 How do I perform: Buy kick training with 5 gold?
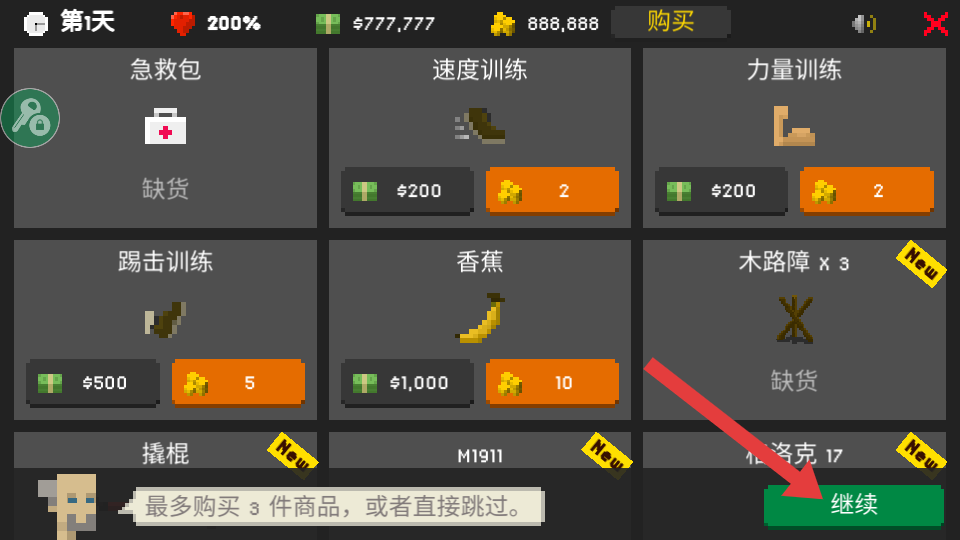pyautogui.click(x=238, y=383)
